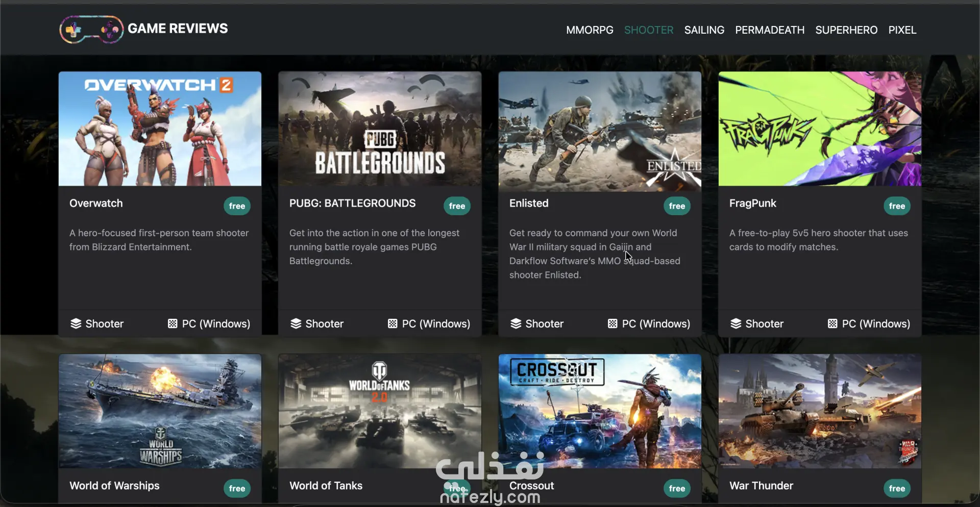Open the War Thunder game title
This screenshot has height=507, width=980.
point(762,486)
